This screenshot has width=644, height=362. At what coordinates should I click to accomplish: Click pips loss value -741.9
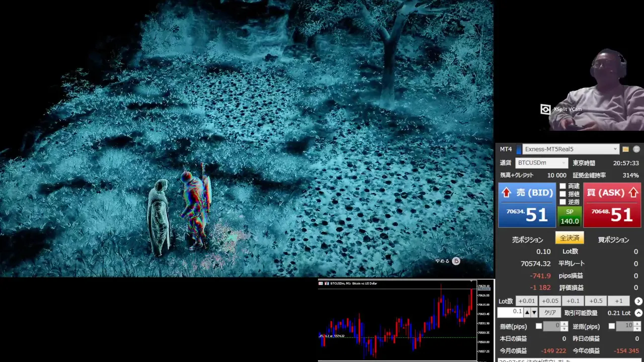coord(540,276)
